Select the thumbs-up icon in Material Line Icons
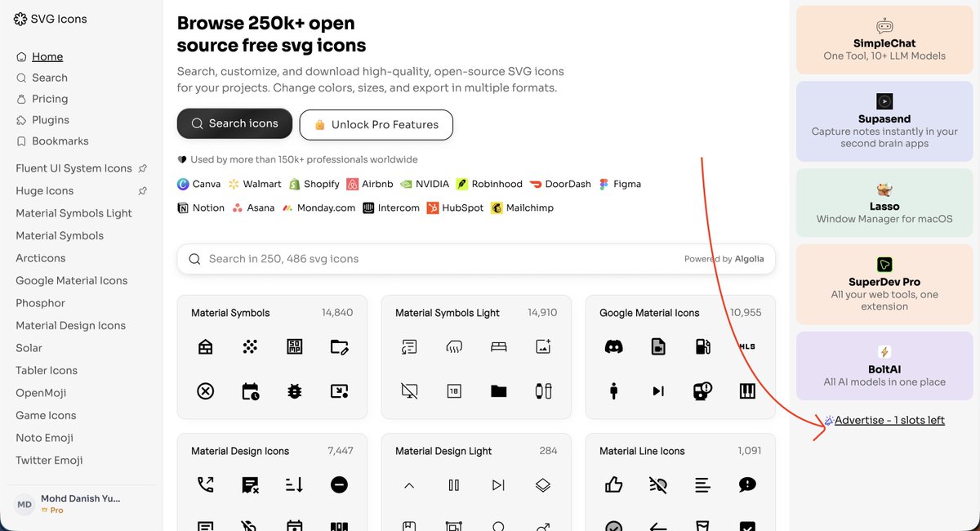 [613, 484]
